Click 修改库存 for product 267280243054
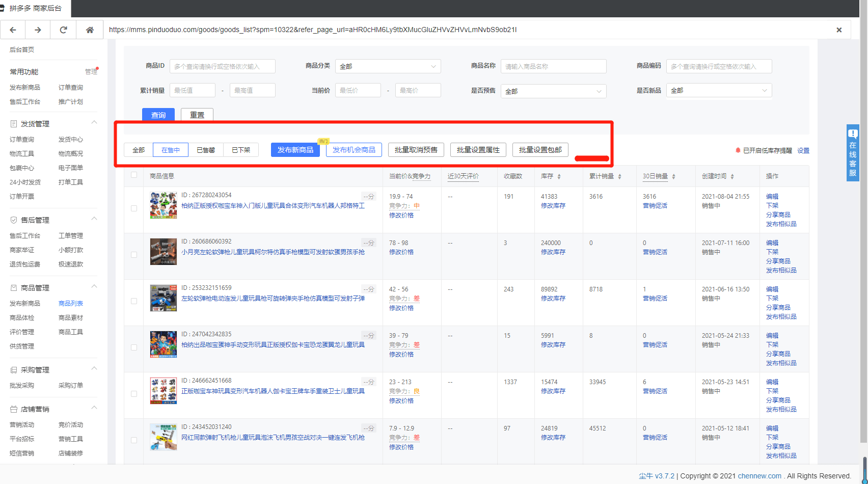Screen dimensions: 868x484 click(553, 206)
